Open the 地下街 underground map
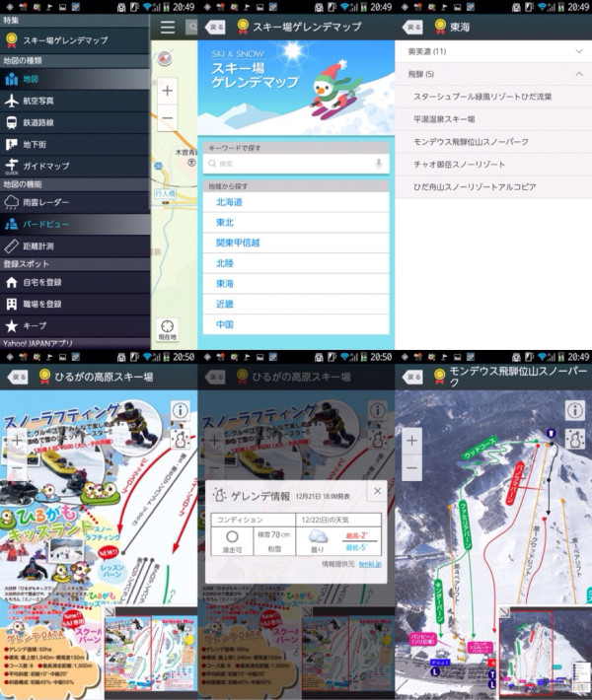Screen dimensions: 592x700 tap(75, 144)
